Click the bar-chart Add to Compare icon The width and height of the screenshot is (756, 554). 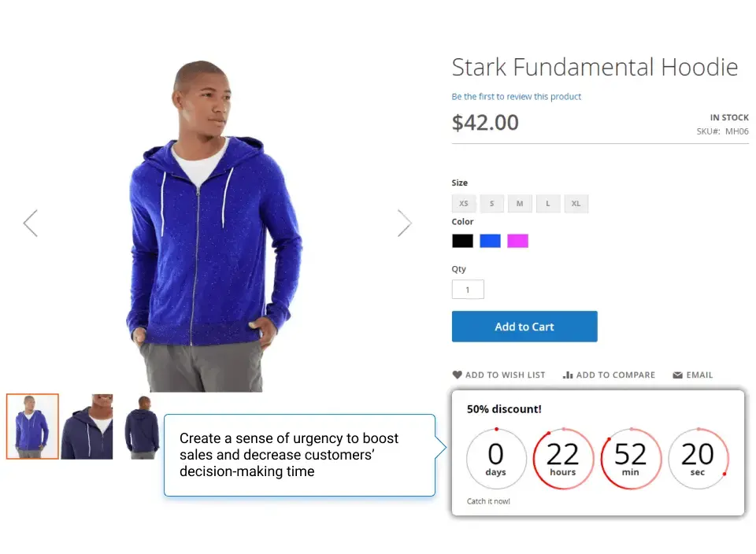tap(568, 375)
